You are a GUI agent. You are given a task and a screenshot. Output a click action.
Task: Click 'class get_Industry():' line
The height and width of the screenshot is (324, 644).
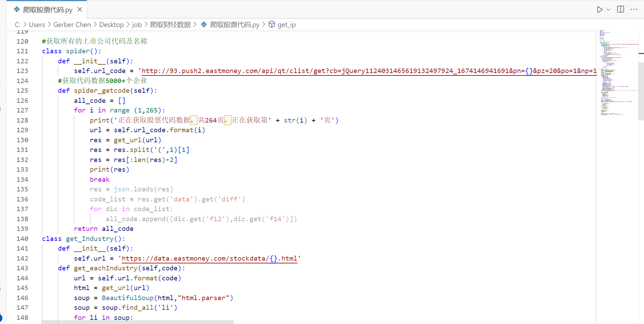(84, 239)
